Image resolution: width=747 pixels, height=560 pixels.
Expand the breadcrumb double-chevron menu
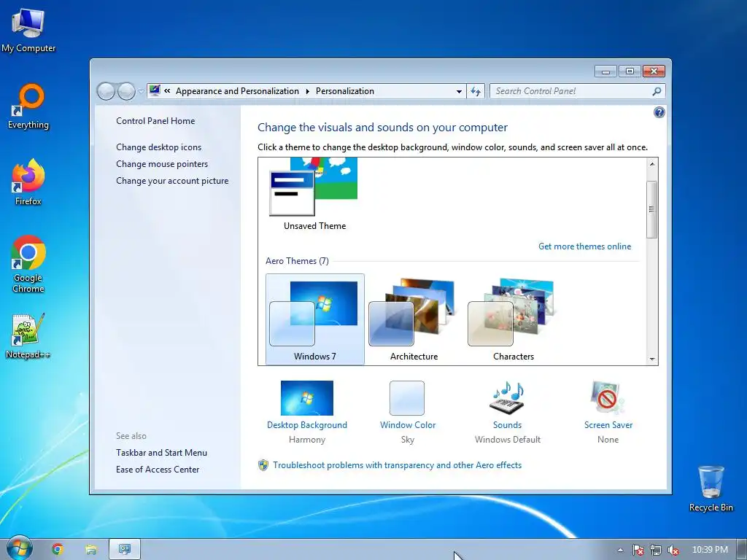tap(167, 91)
